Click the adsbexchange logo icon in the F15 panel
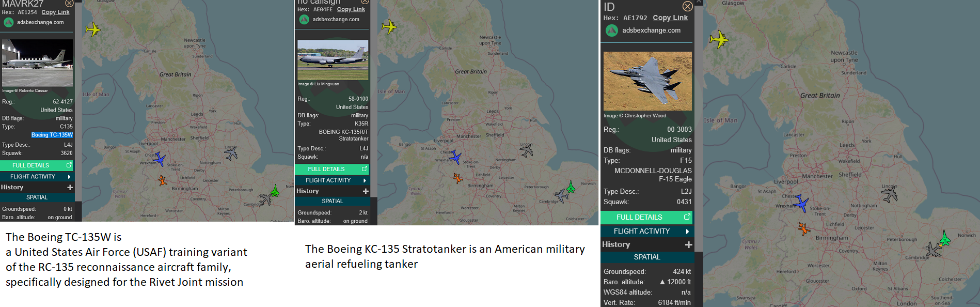 click(x=612, y=30)
